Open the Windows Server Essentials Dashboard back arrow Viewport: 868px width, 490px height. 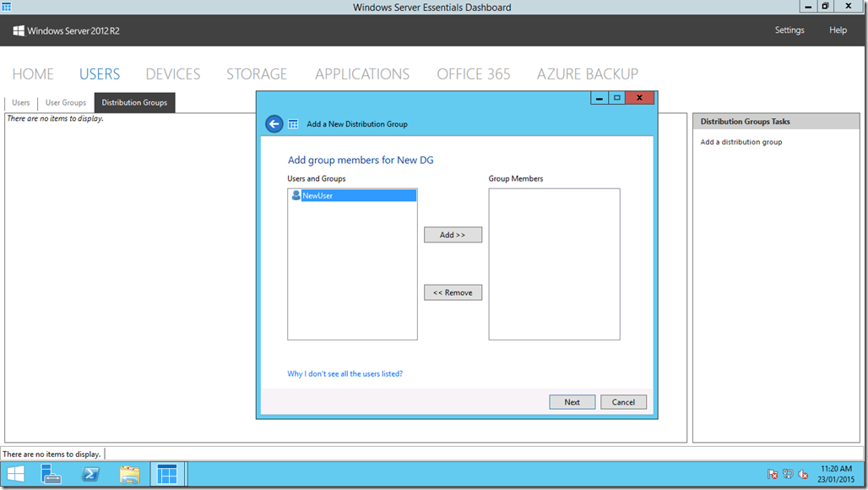pyautogui.click(x=273, y=123)
